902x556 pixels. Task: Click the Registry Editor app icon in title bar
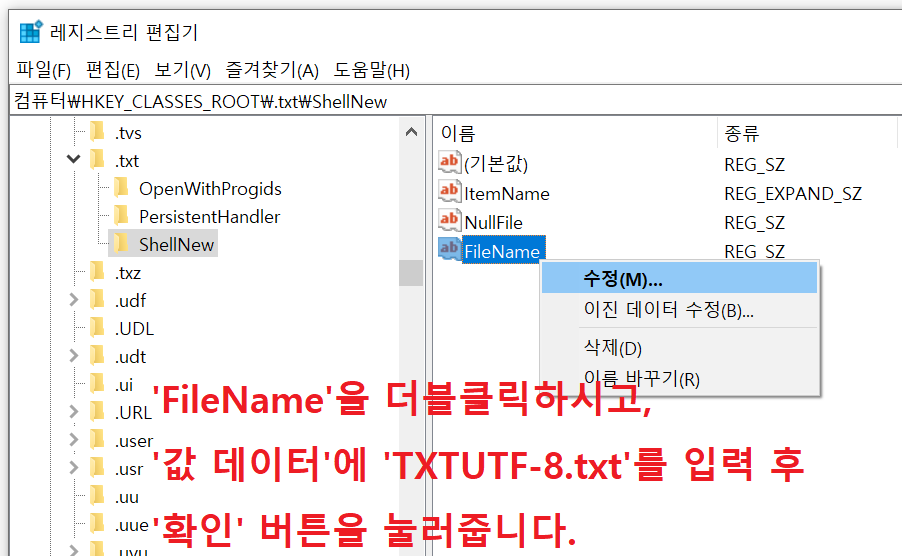point(30,32)
